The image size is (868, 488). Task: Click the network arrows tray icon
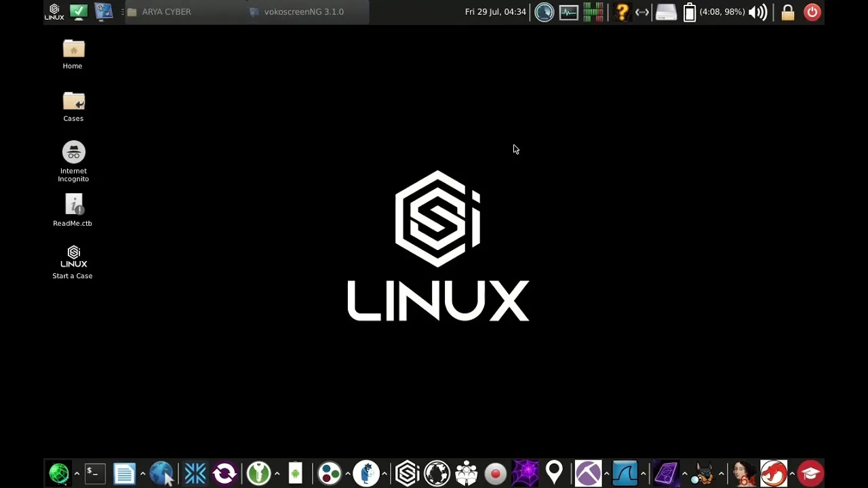642,12
